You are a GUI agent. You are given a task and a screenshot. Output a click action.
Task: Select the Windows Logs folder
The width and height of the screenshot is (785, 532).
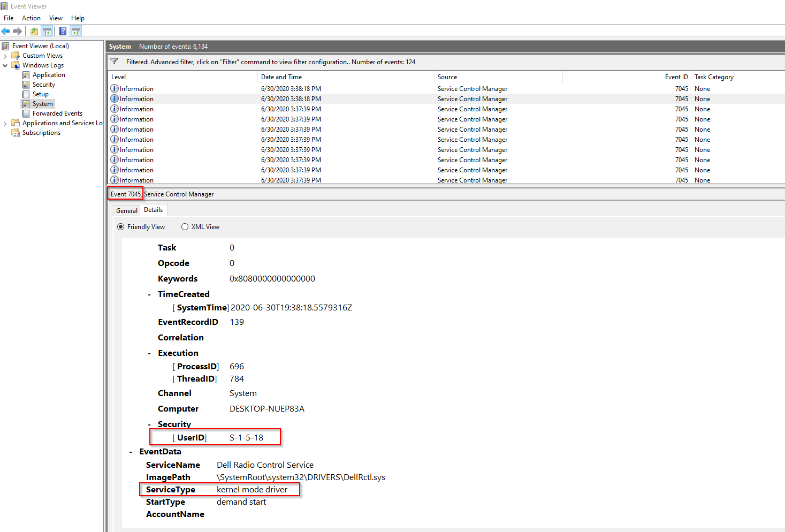tap(43, 65)
